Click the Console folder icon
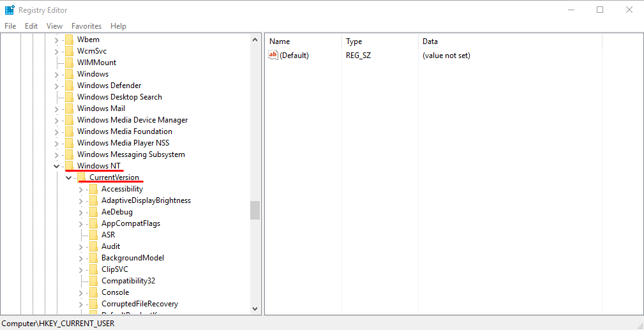 (94, 292)
